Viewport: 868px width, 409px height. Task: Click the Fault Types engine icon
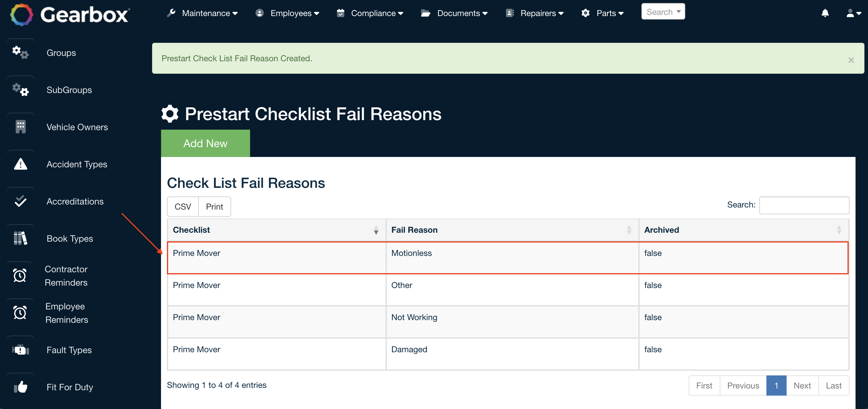click(x=20, y=350)
